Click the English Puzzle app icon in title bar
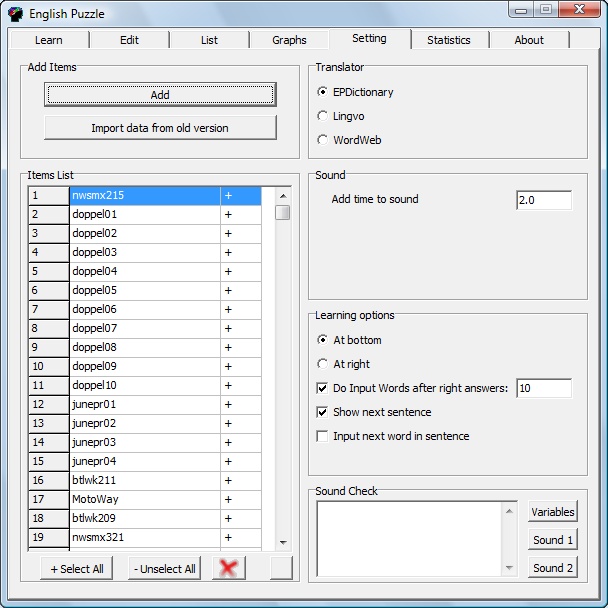This screenshot has height=608, width=608. [16, 14]
